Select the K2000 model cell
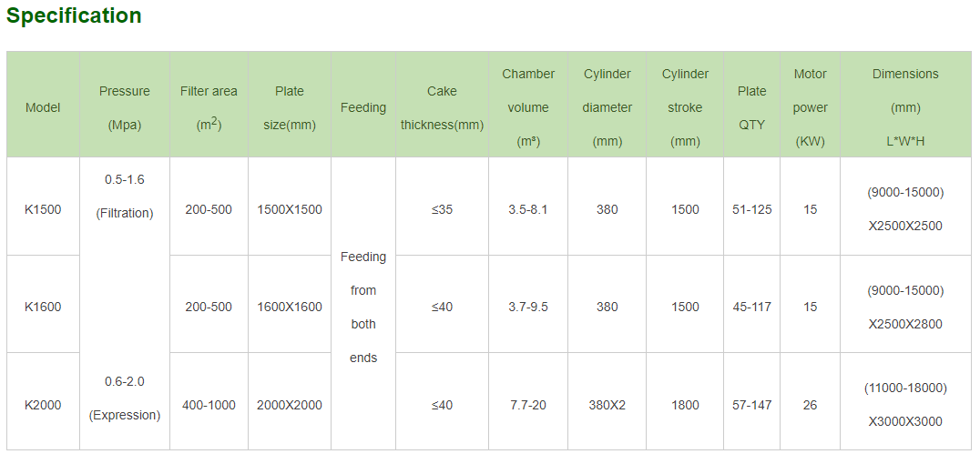Viewport: 980px width, 454px height. tap(43, 405)
